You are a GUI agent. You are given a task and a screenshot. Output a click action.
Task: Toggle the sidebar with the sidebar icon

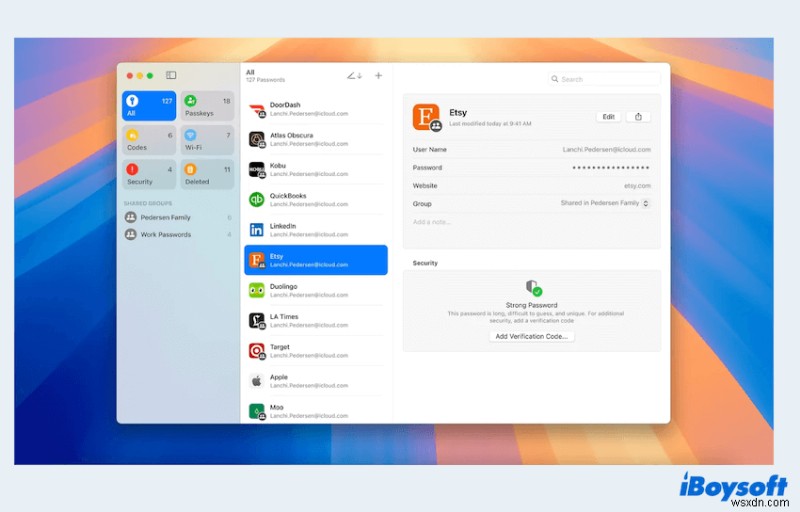click(171, 75)
